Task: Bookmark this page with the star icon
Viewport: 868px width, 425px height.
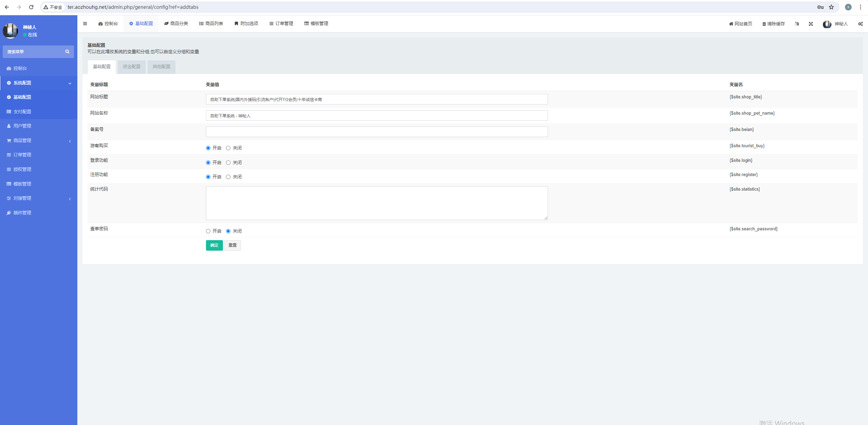Action: pos(831,7)
